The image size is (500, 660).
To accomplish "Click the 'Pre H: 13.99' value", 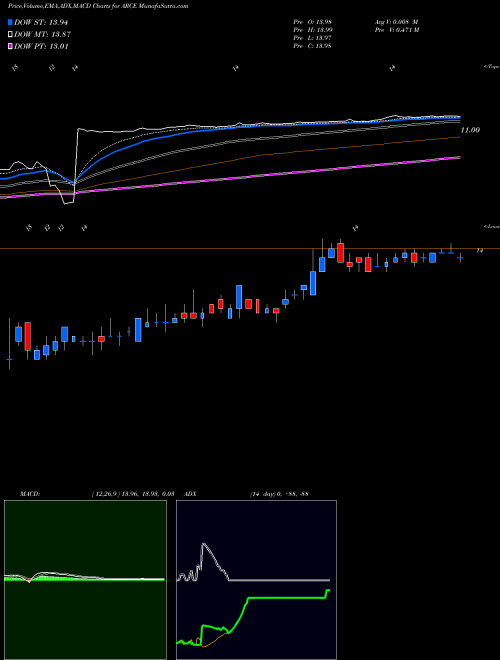I will pos(312,30).
